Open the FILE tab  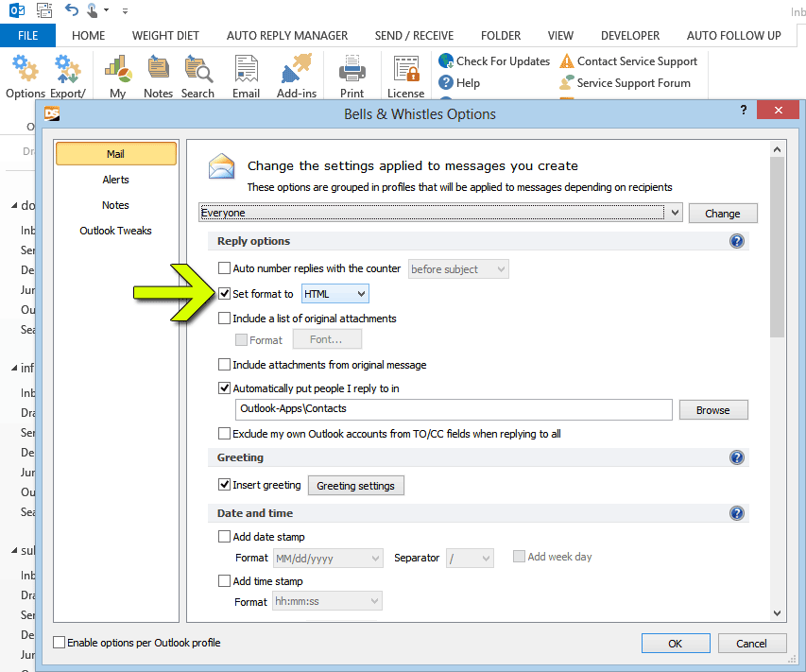tap(27, 36)
